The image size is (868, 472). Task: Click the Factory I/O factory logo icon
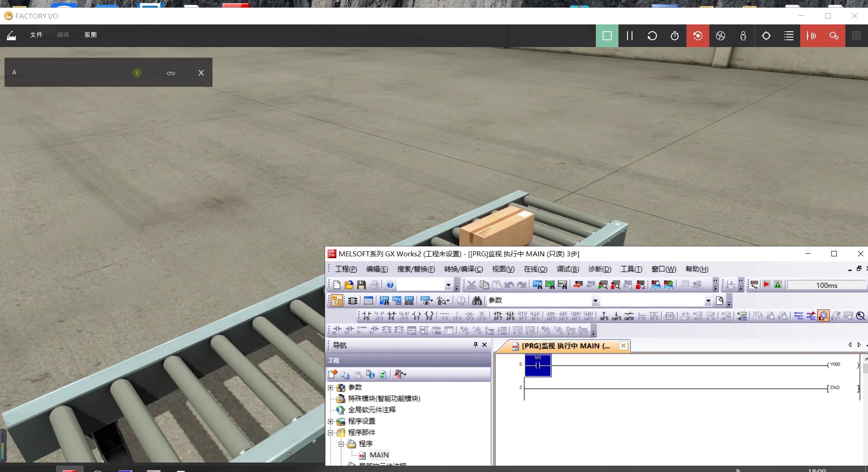11,35
